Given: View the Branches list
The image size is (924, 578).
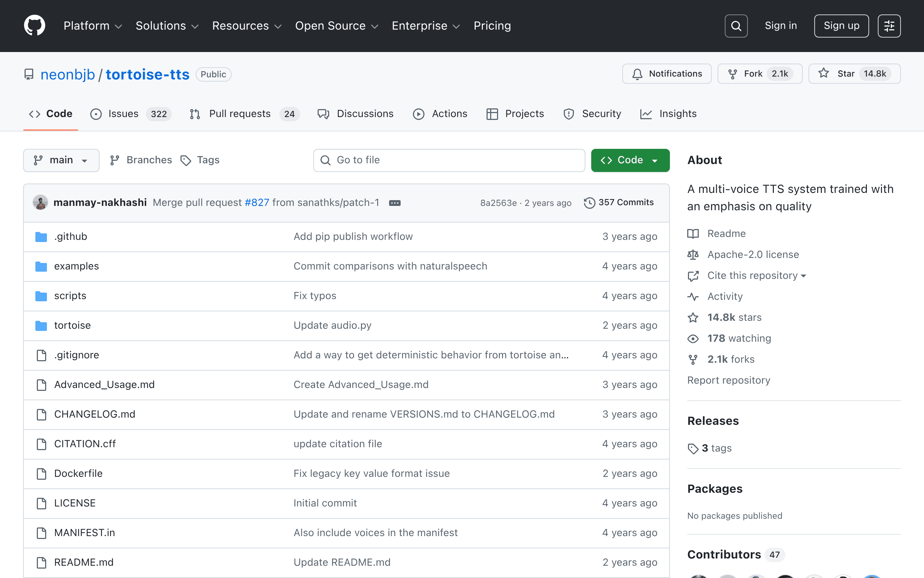Looking at the screenshot, I should tap(141, 160).
